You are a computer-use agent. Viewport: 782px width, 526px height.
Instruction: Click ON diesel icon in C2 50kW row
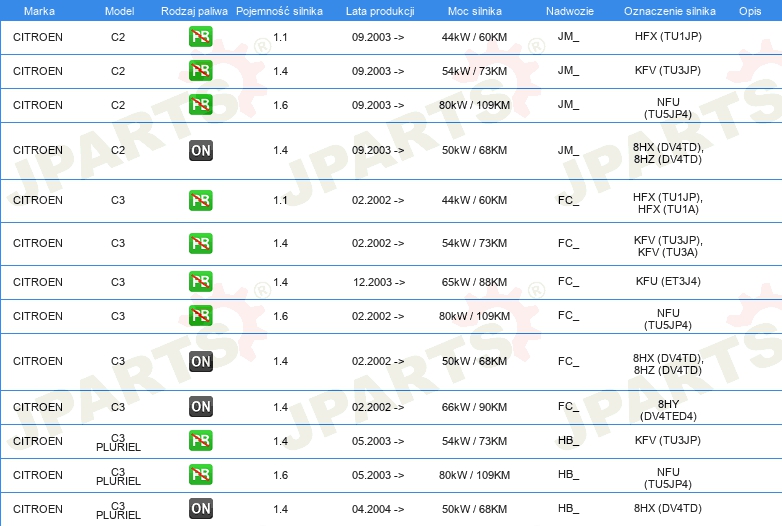(x=200, y=151)
